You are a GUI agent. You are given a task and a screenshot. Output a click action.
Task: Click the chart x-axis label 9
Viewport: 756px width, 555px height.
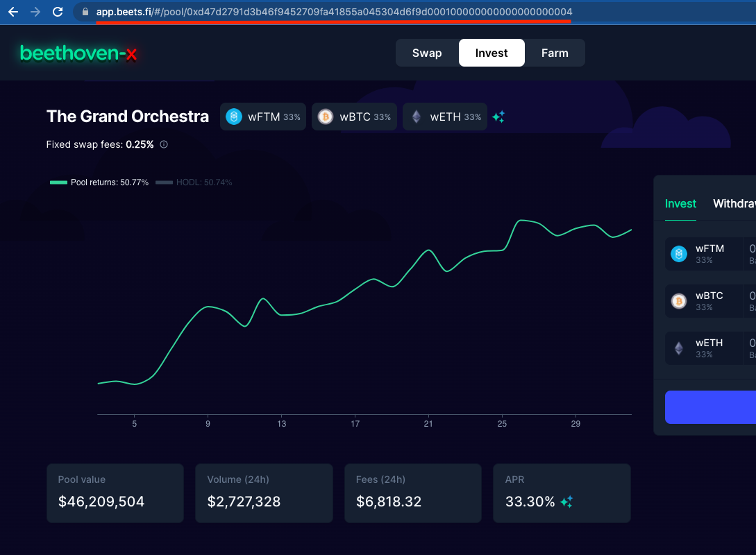(x=208, y=423)
